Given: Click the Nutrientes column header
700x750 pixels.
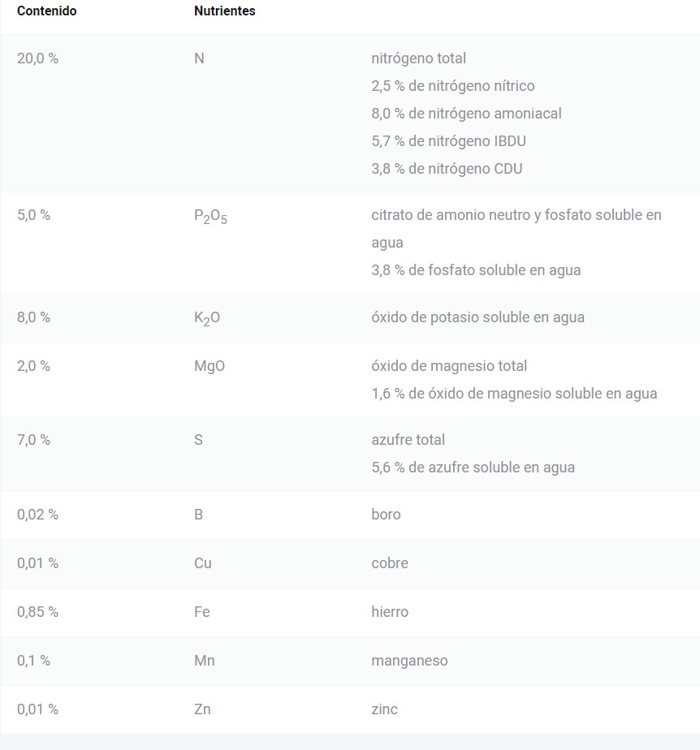Looking at the screenshot, I should click(x=224, y=11).
